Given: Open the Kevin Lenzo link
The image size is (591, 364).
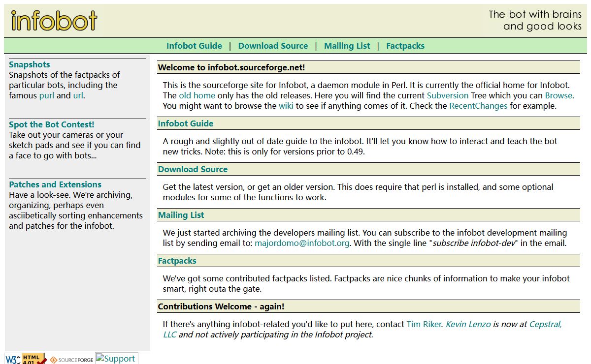Looking at the screenshot, I should point(468,324).
